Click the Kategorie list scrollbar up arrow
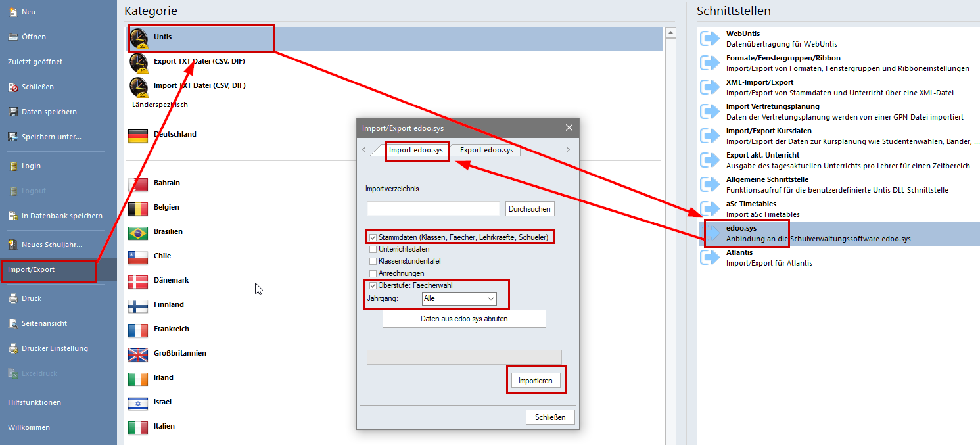 (670, 32)
